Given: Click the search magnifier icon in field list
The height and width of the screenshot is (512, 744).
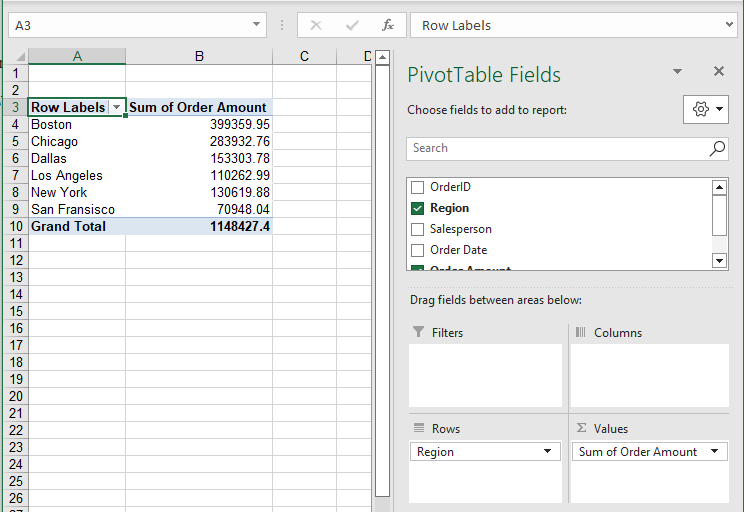Looking at the screenshot, I should click(717, 148).
